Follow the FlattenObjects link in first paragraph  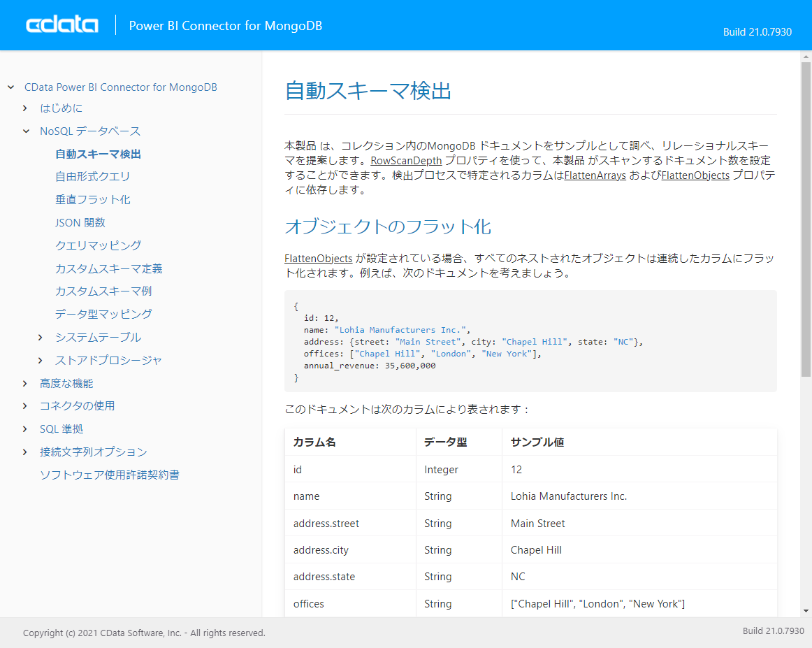(x=695, y=175)
